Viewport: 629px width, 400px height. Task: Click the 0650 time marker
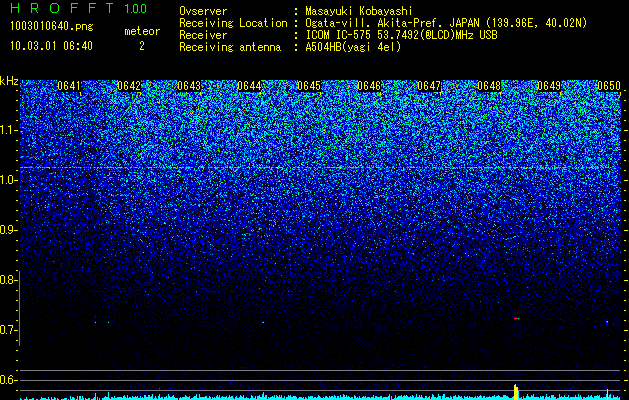[x=609, y=86]
